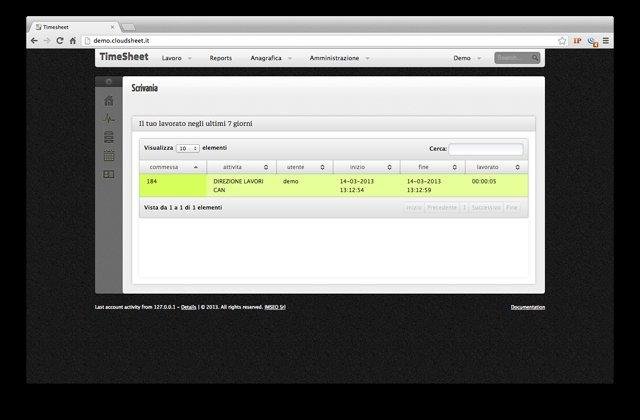Image resolution: width=640 pixels, height=420 pixels.
Task: Open the calendar sidebar icon
Action: point(109,156)
